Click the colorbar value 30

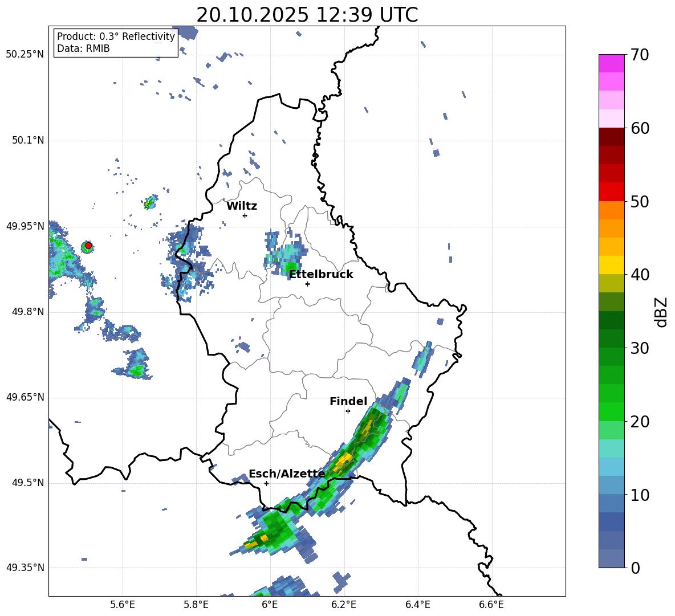click(640, 348)
